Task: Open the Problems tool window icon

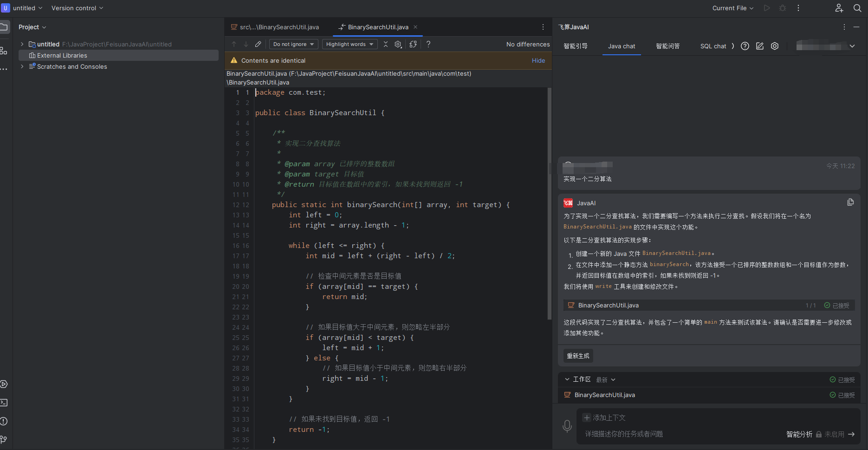Action: 4,421
